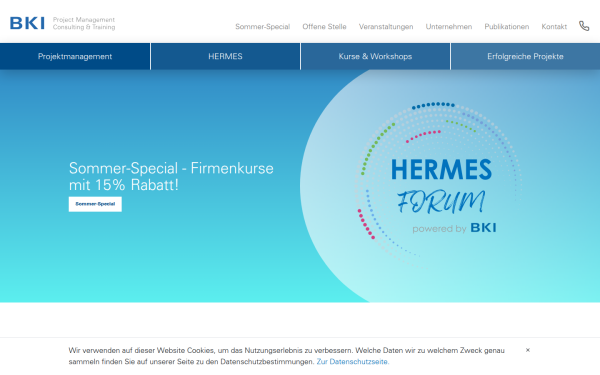This screenshot has width=600, height=375.
Task: Open the Unternehmen menu item
Action: point(448,26)
